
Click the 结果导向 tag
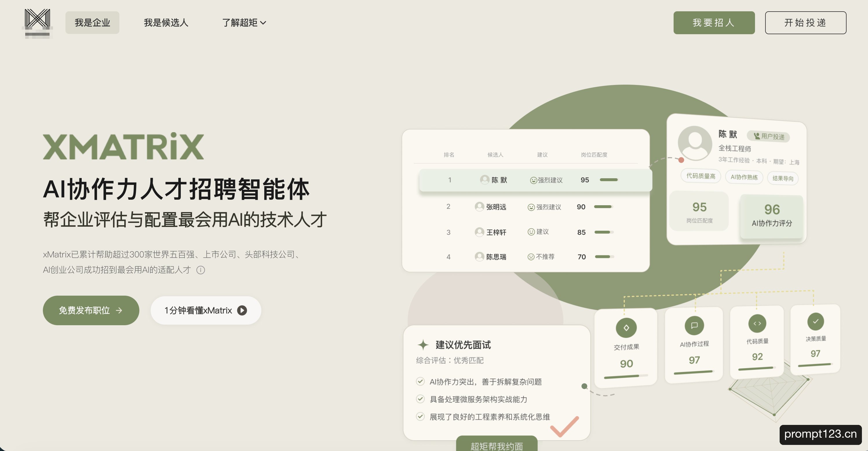pos(783,178)
